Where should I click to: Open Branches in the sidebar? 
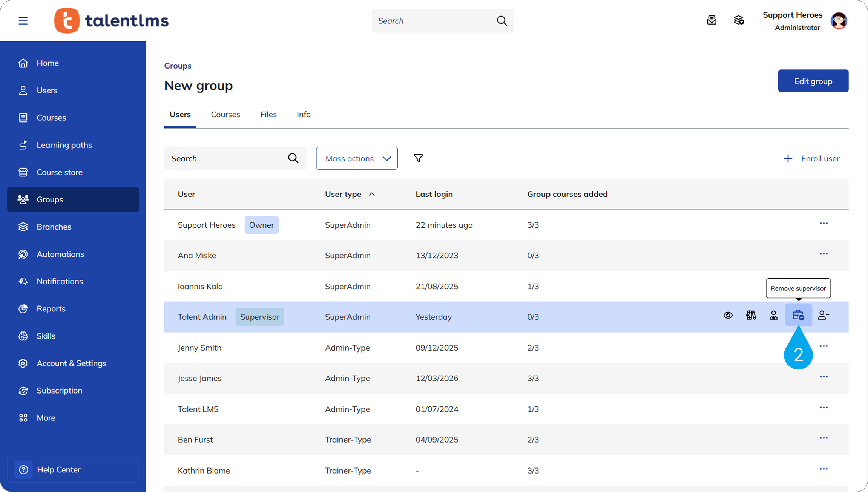73,227
